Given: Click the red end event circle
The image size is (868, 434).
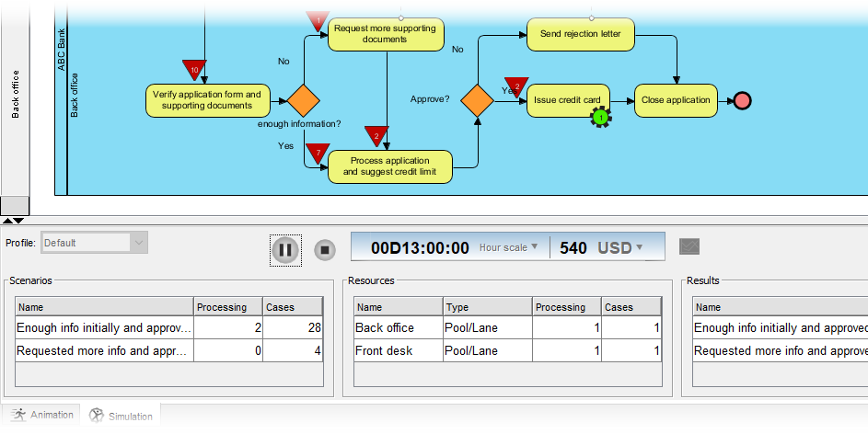Looking at the screenshot, I should pos(742,100).
